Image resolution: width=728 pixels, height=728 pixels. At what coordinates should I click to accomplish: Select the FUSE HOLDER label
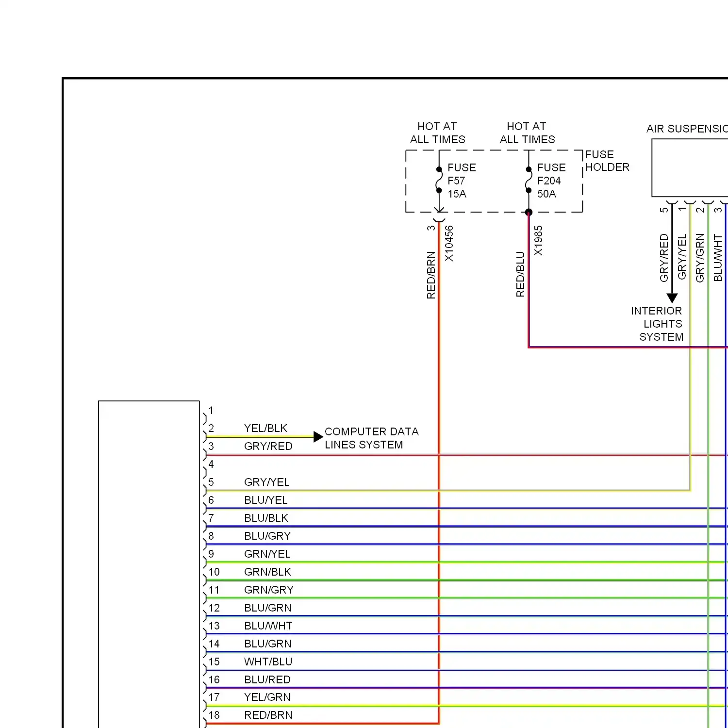pos(607,161)
